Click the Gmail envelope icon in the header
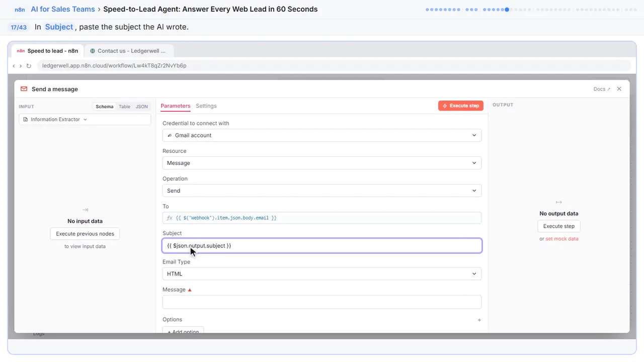The height and width of the screenshot is (362, 644). click(24, 89)
